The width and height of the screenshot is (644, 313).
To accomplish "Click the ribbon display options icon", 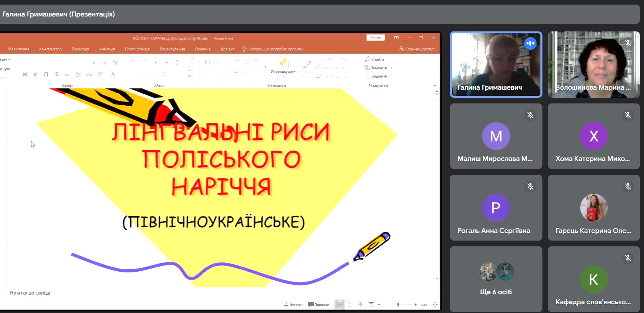I will (x=396, y=38).
